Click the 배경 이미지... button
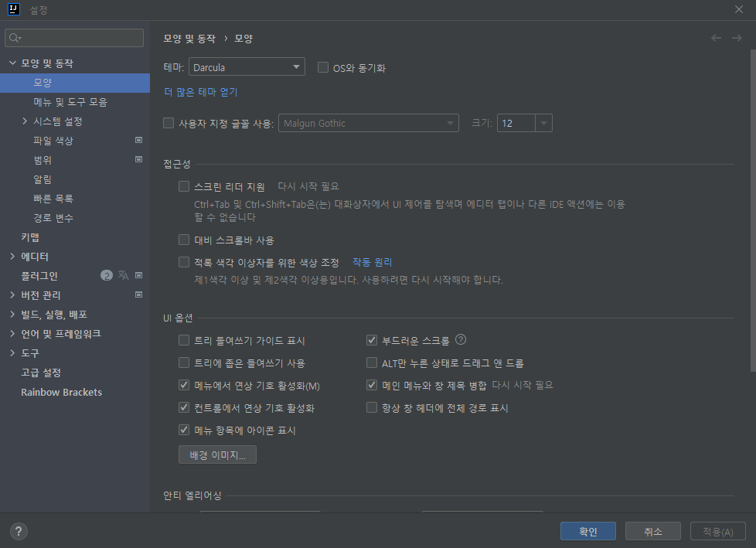756x548 pixels. click(x=217, y=454)
